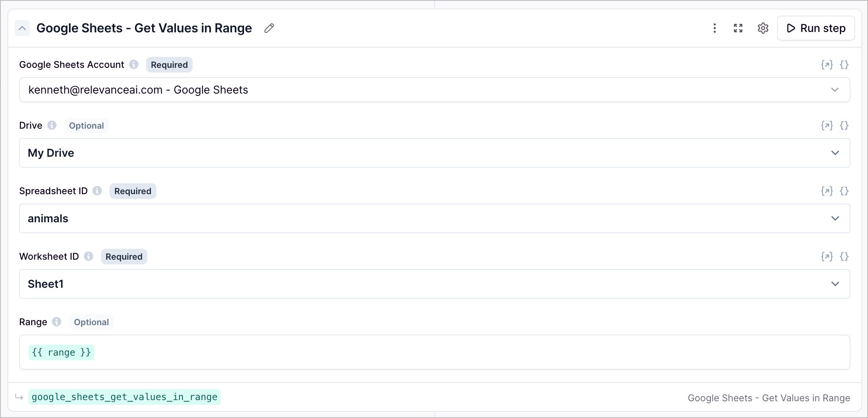Click the Run step button
The image size is (868, 418).
point(816,28)
